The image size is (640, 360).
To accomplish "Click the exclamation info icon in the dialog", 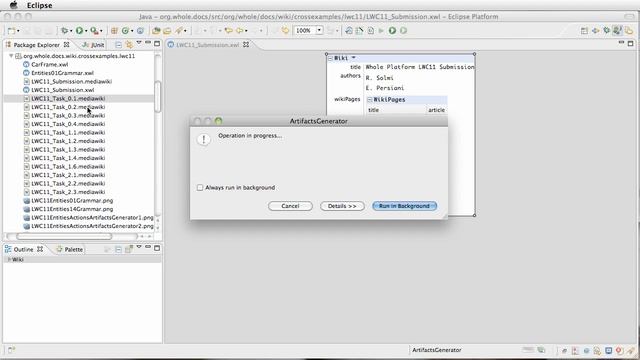I will click(x=203, y=140).
